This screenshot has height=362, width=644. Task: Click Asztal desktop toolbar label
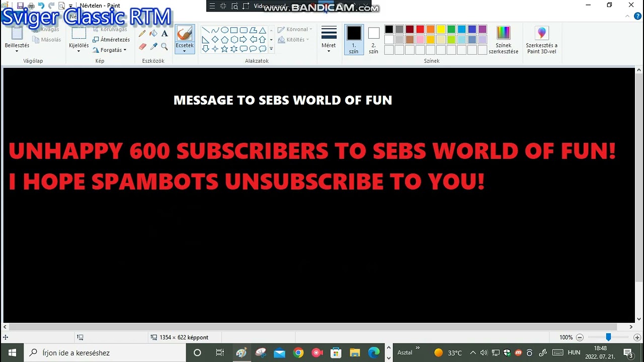(405, 352)
